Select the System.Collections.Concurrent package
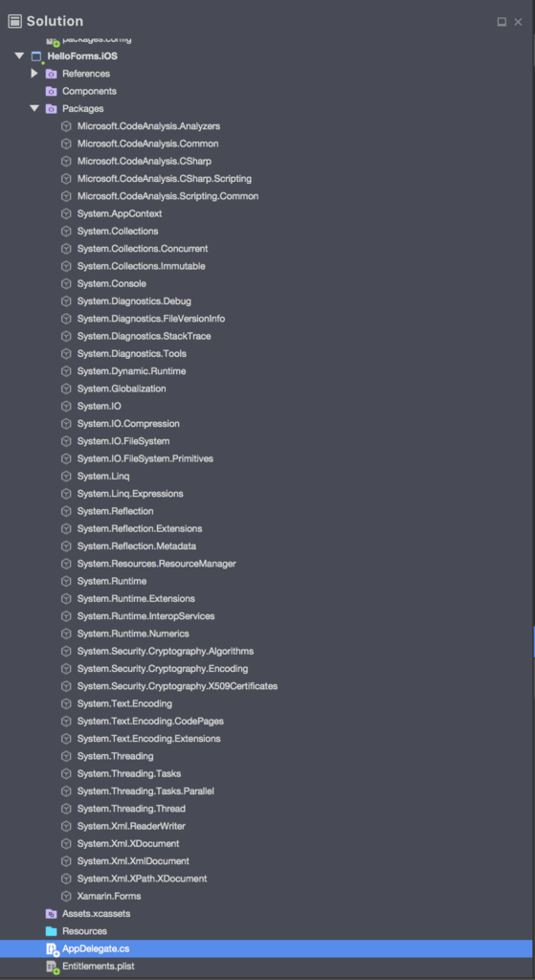535x980 pixels. click(143, 249)
